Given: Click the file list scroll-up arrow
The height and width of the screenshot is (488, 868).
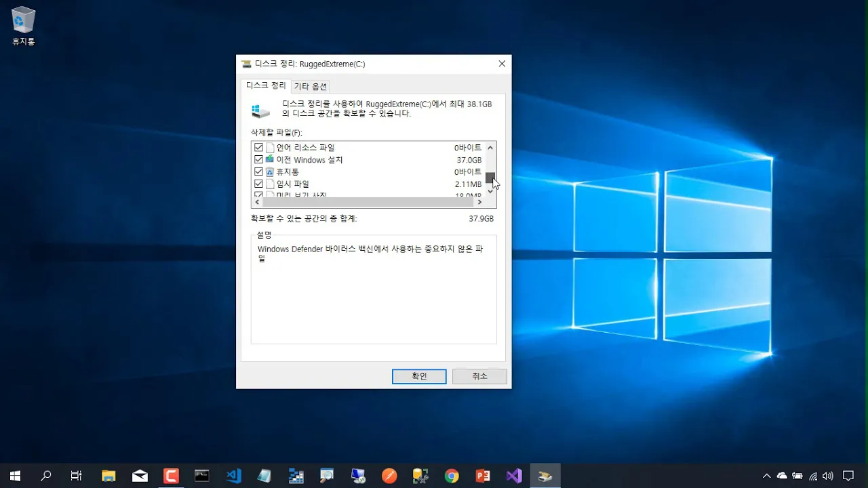Looking at the screenshot, I should tap(491, 147).
